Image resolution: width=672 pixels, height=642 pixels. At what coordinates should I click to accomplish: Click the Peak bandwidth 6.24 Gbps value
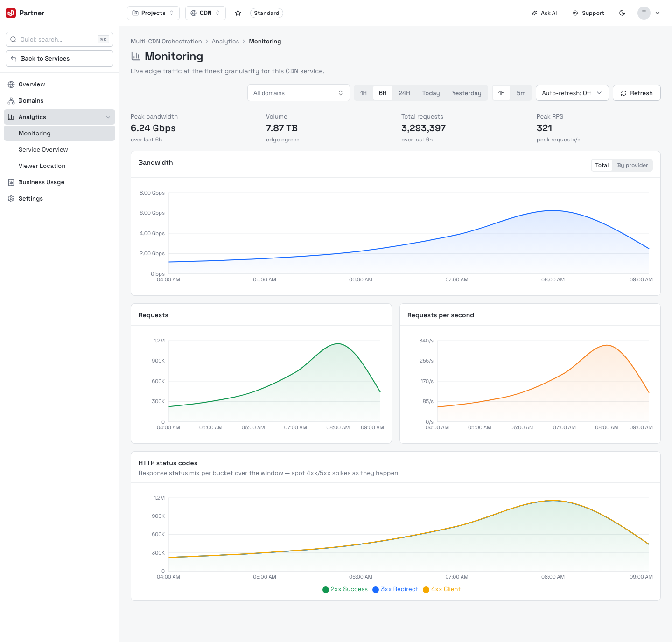153,128
